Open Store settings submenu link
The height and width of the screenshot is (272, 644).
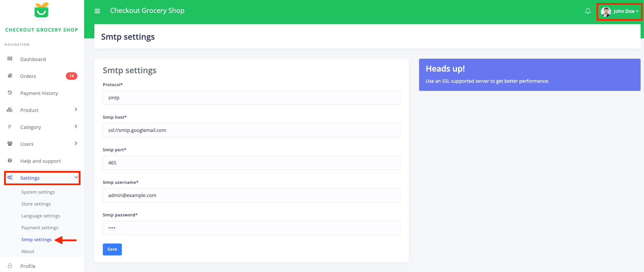(36, 204)
